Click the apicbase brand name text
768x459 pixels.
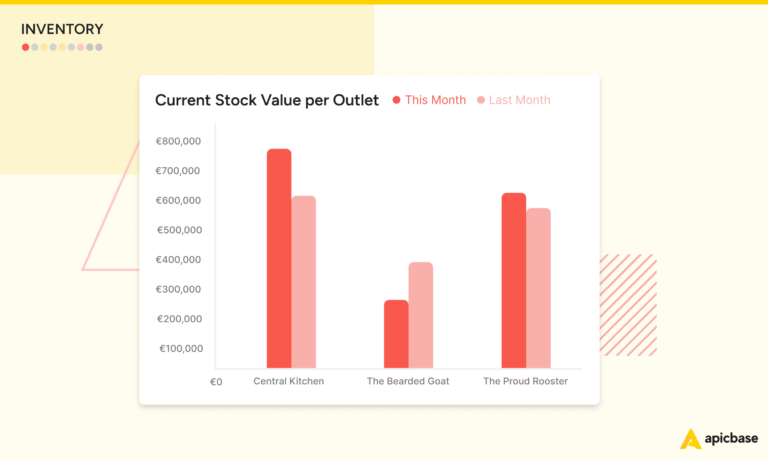[x=731, y=439]
